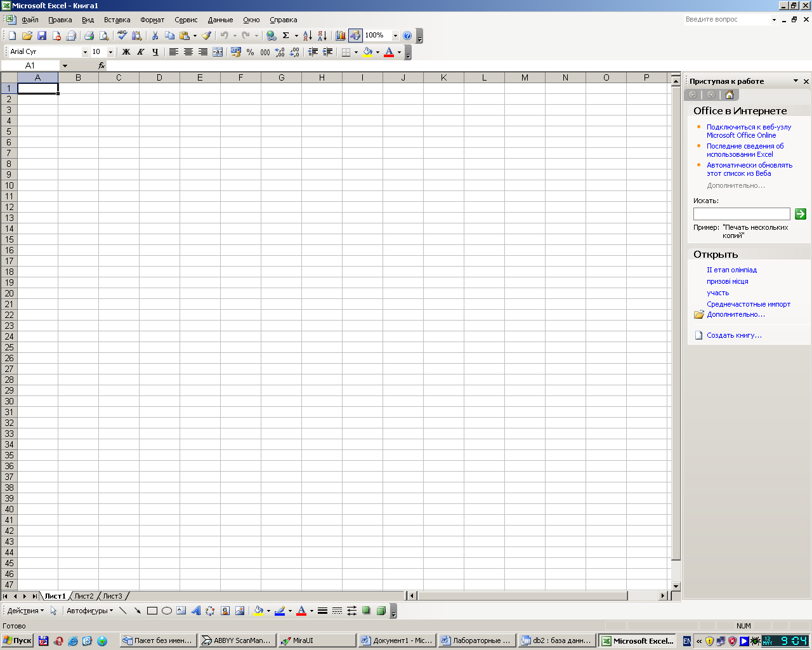Click the Copy icon in the toolbar
The image size is (812, 650).
(x=169, y=36)
